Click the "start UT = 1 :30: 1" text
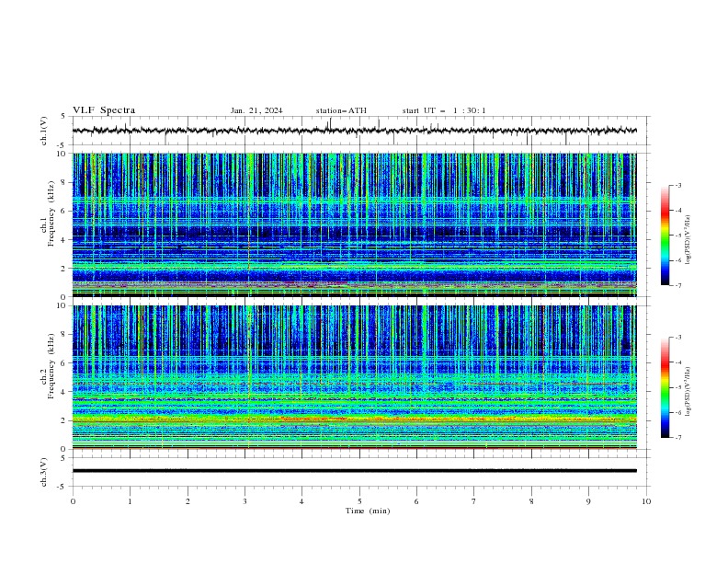 444,110
